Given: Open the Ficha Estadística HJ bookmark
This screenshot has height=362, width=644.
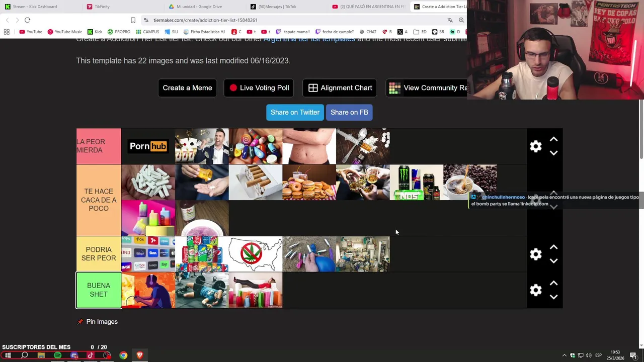Looking at the screenshot, I should pyautogui.click(x=204, y=32).
